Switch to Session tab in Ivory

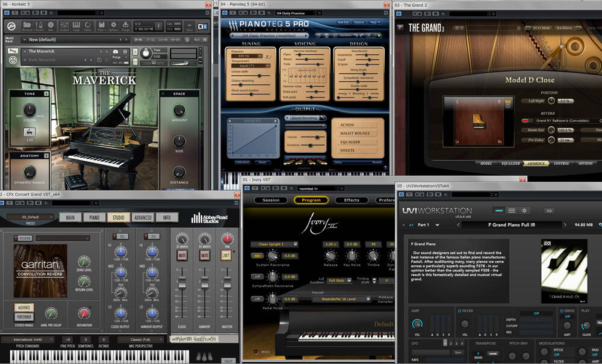coord(271,200)
